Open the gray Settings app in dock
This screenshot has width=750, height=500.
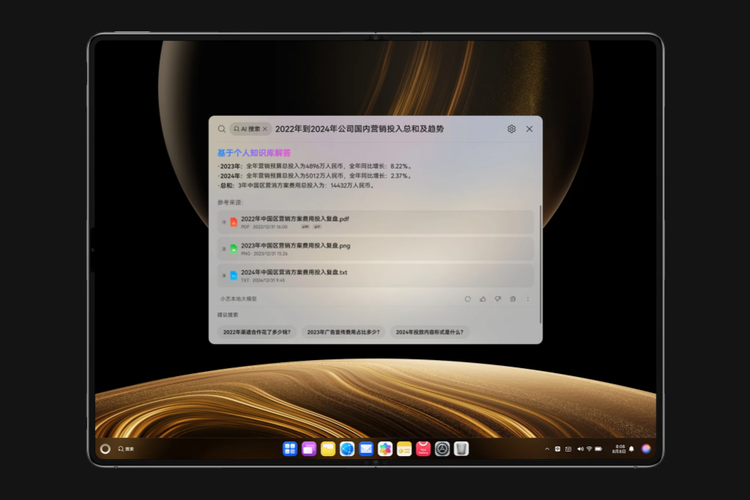tap(442, 449)
